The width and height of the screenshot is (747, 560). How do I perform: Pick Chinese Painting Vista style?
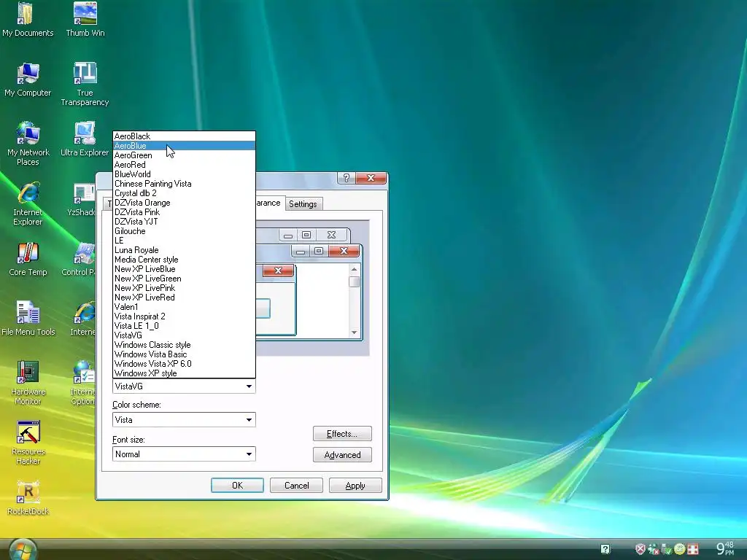pos(184,184)
